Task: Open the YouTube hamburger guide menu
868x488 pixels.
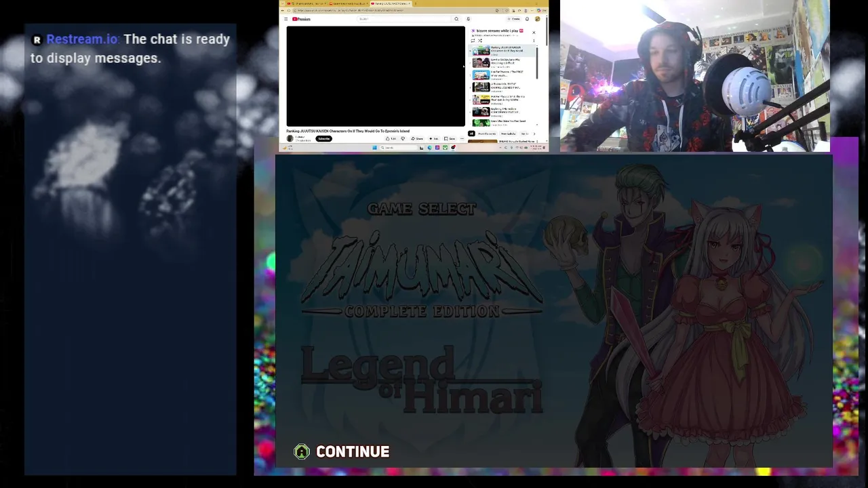Action: click(286, 19)
